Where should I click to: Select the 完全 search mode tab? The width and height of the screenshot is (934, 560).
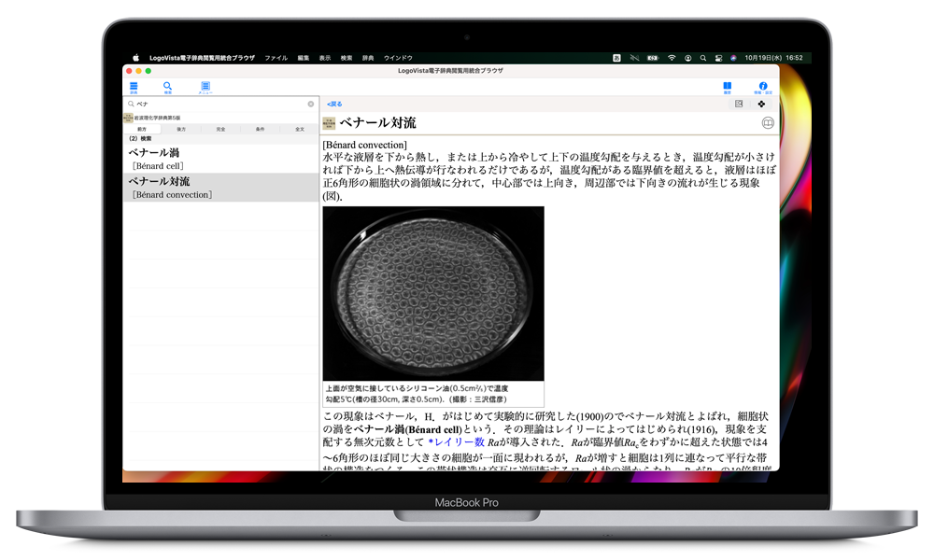tap(221, 129)
